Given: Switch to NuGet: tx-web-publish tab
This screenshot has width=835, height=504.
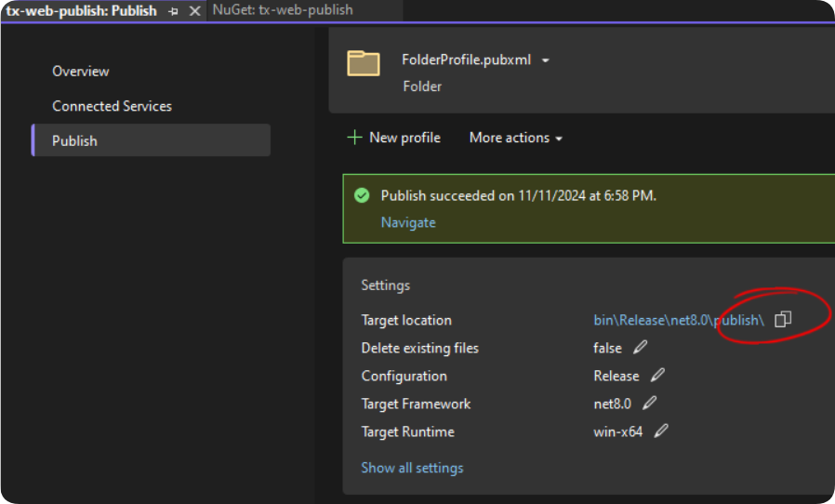Looking at the screenshot, I should point(283,10).
